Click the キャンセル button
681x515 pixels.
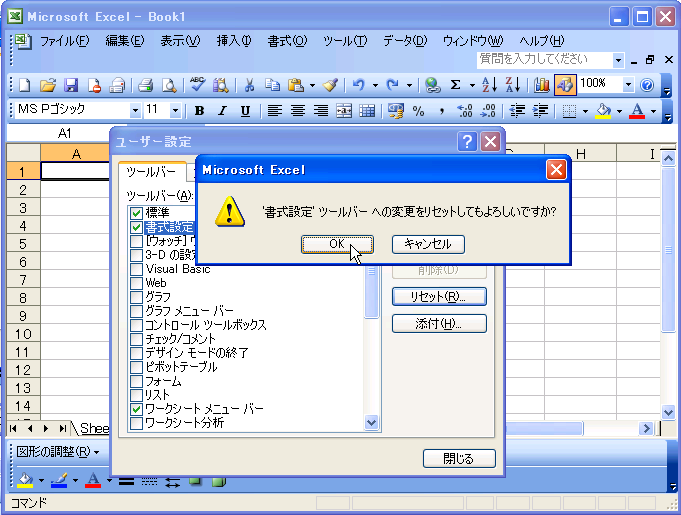428,244
